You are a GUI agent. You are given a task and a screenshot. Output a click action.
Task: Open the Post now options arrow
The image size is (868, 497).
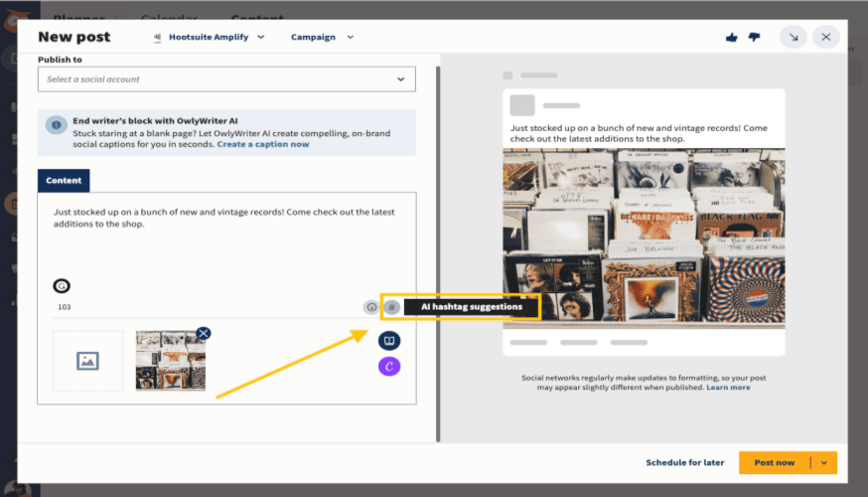pyautogui.click(x=823, y=462)
